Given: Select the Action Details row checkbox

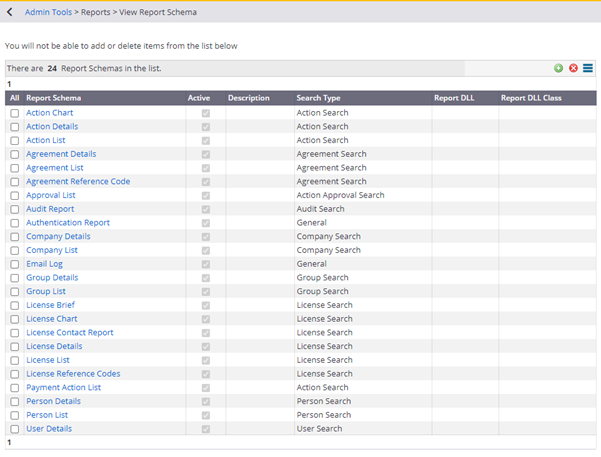Looking at the screenshot, I should point(15,127).
